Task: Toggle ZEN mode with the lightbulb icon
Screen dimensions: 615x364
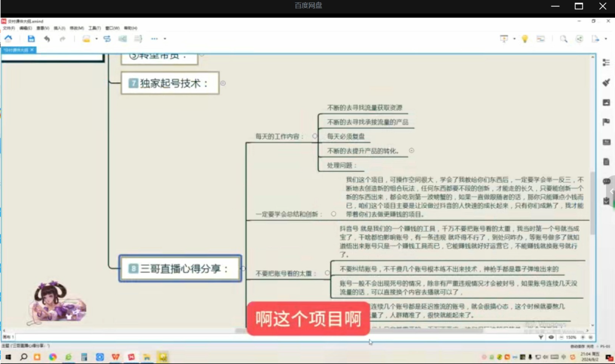Action: click(x=525, y=38)
